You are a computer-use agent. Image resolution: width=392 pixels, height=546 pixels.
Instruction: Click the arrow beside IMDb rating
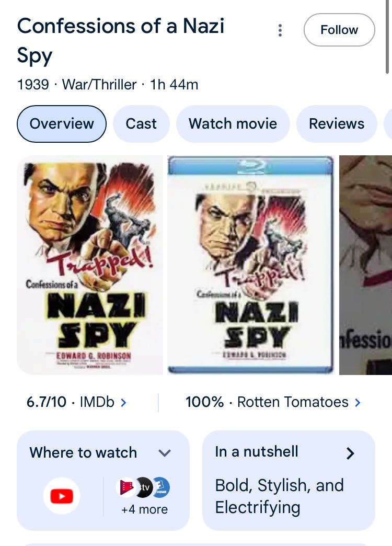(x=124, y=402)
